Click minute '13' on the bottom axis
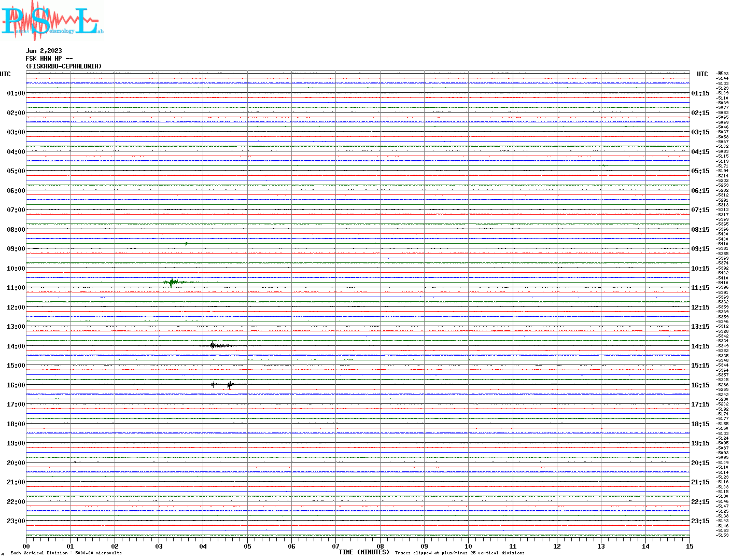Image resolution: width=731 pixels, height=560 pixels. click(x=601, y=546)
